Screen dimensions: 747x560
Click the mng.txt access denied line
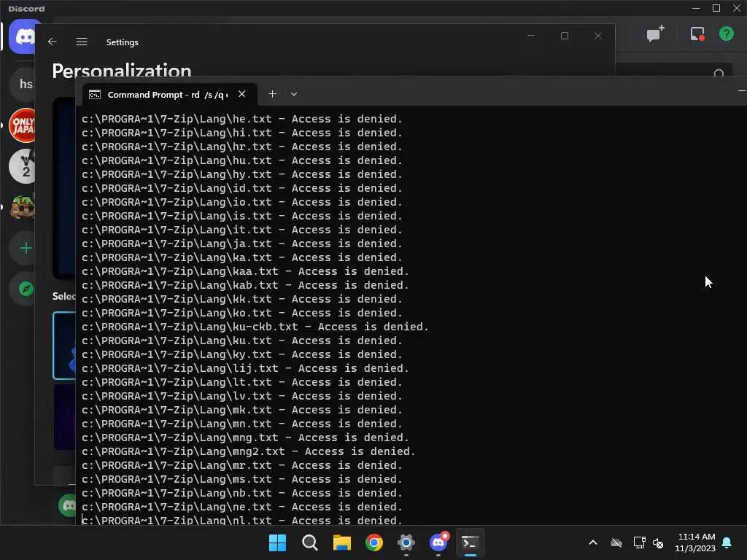[245, 437]
